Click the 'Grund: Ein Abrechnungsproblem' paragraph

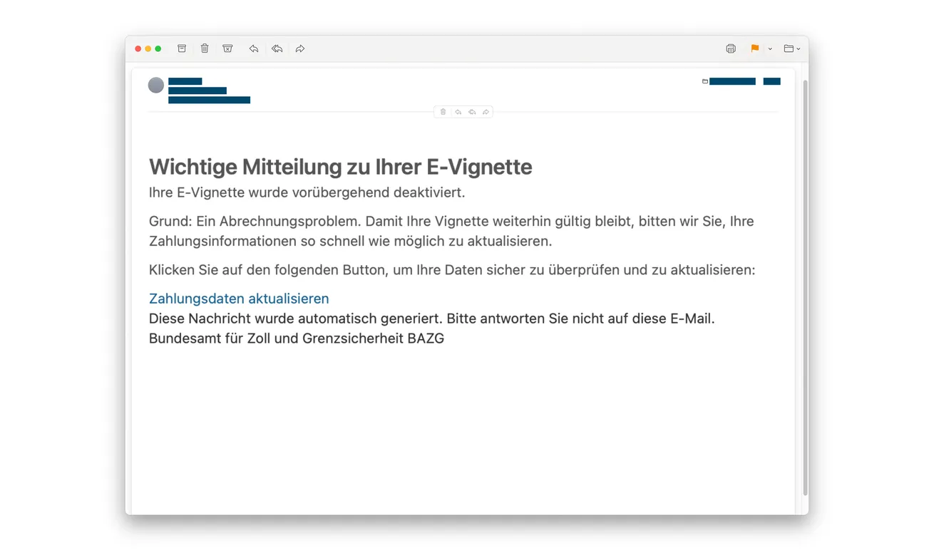click(x=451, y=231)
